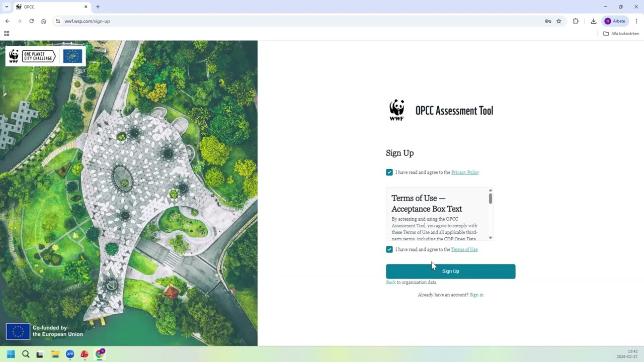Go back to the previous page
Image resolution: width=644 pixels, height=362 pixels.
tap(7, 21)
